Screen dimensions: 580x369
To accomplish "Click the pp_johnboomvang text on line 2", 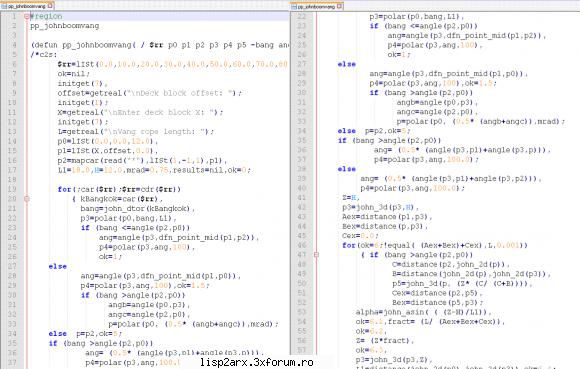I will coord(65,26).
